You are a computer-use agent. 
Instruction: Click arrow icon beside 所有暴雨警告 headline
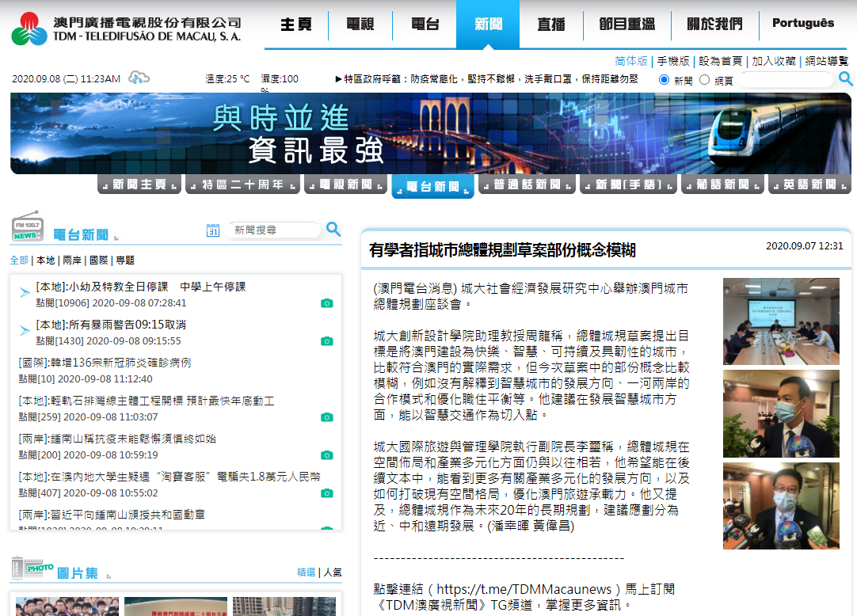(25, 331)
